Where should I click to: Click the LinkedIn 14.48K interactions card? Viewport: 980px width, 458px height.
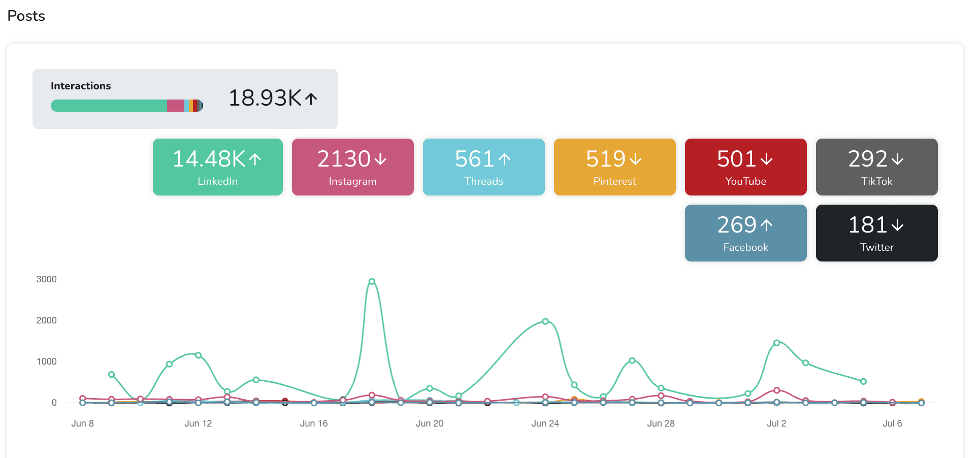click(x=217, y=167)
